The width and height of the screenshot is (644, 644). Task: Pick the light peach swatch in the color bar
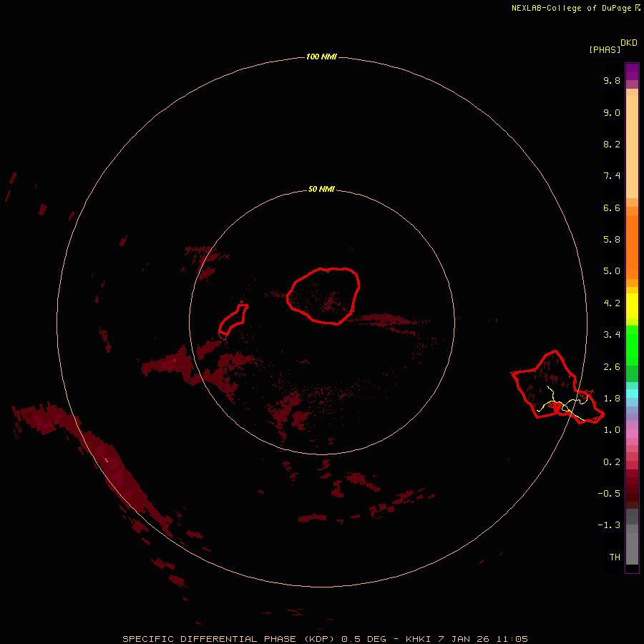point(632,147)
